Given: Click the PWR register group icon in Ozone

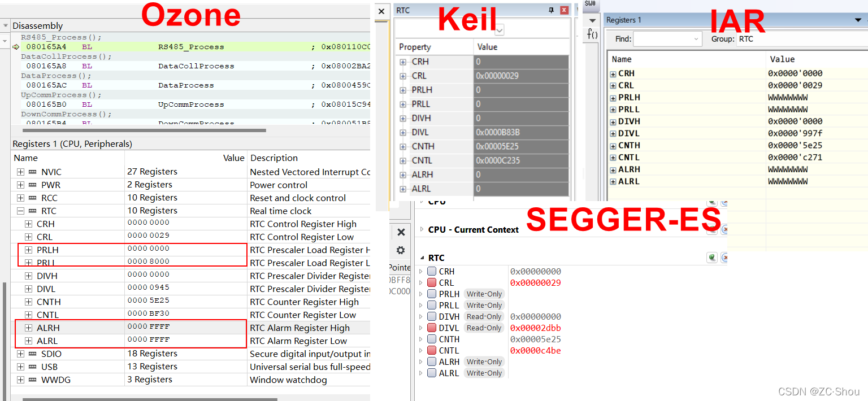Looking at the screenshot, I should 32,185.
